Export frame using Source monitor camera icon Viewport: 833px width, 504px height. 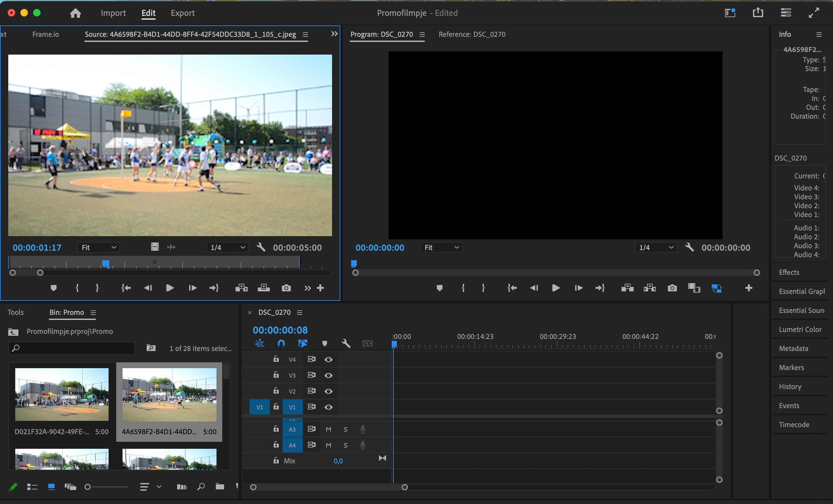pyautogui.click(x=286, y=288)
